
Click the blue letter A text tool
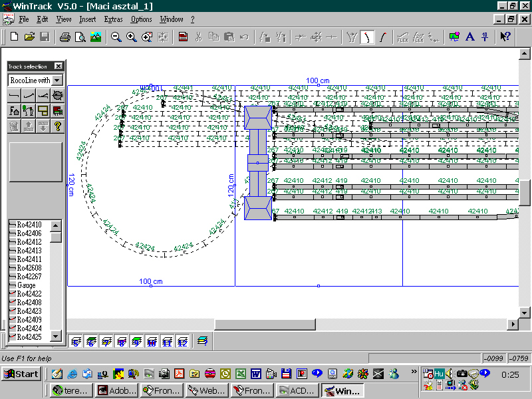pos(470,37)
